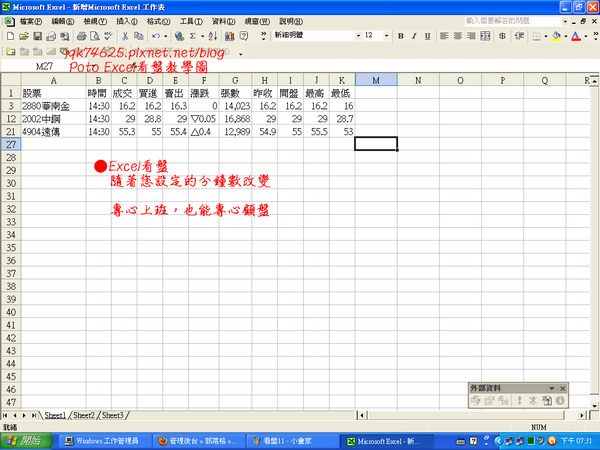Image resolution: width=600 pixels, height=450 pixels.
Task: Switch to the Sheet2 tab
Action: tap(84, 415)
